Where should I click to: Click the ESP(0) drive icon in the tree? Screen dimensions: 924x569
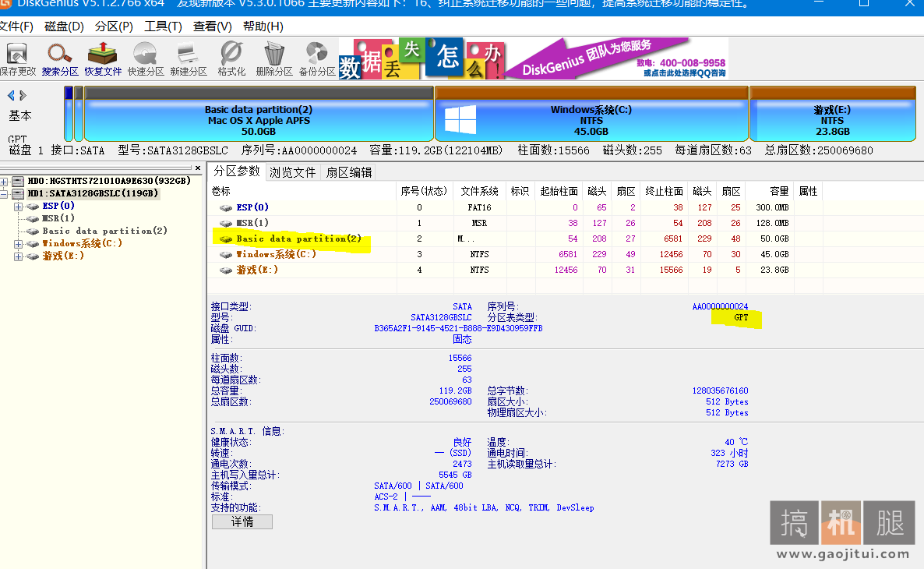[x=33, y=207]
